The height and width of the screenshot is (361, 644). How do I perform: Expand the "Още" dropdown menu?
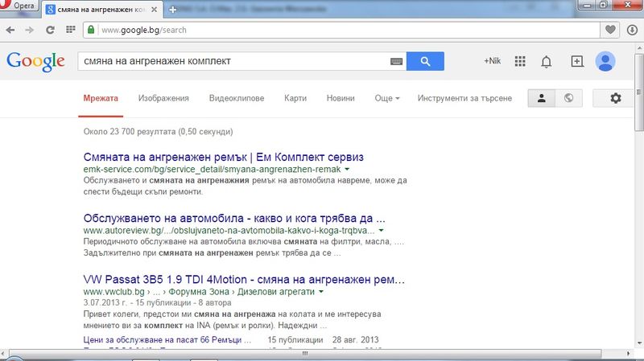(x=387, y=98)
